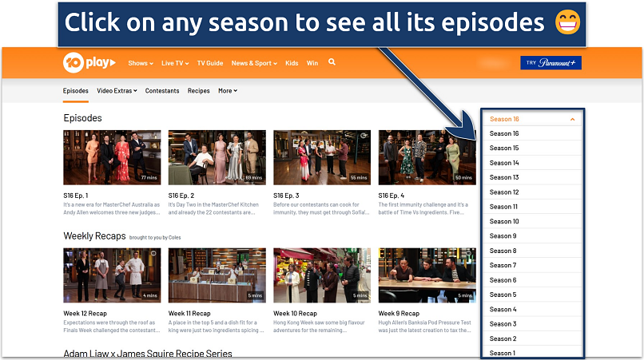Viewport: 644px width, 360px height.
Task: Play the Week 12 Recap thumbnail
Action: point(112,275)
